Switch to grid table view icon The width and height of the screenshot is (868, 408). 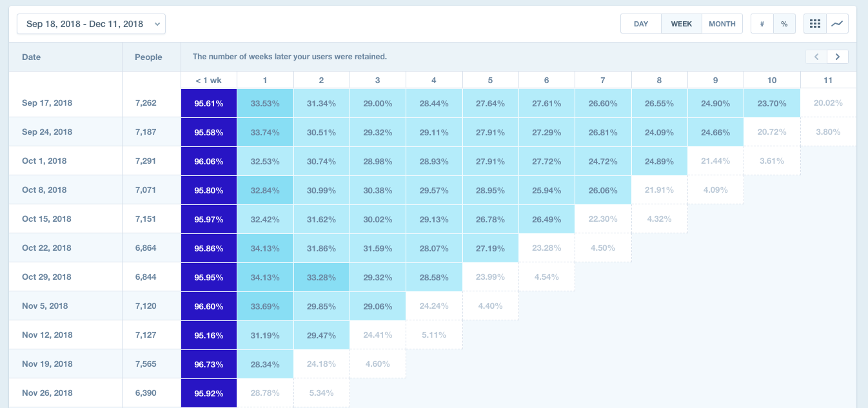click(815, 24)
